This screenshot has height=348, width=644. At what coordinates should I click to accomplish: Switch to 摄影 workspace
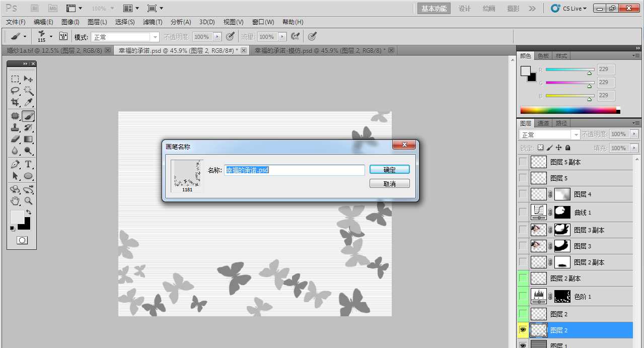(x=513, y=9)
